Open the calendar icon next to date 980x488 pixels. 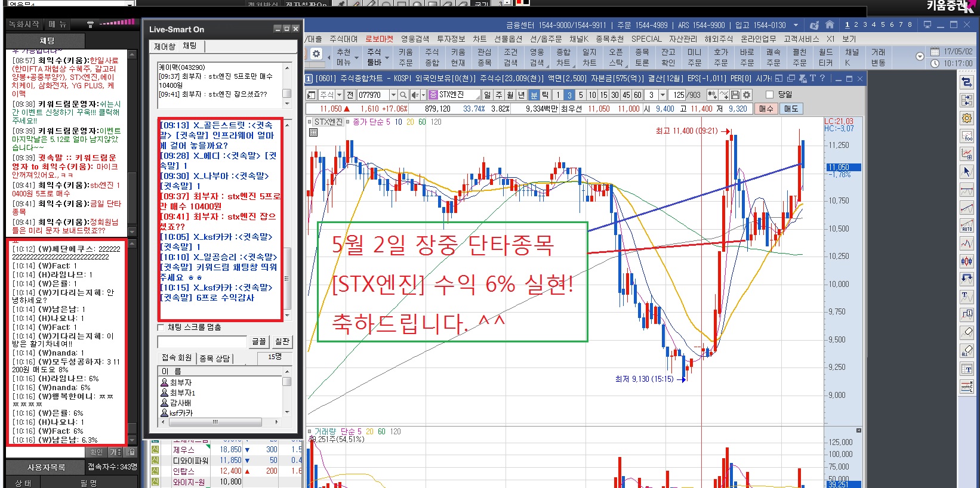coord(935,52)
